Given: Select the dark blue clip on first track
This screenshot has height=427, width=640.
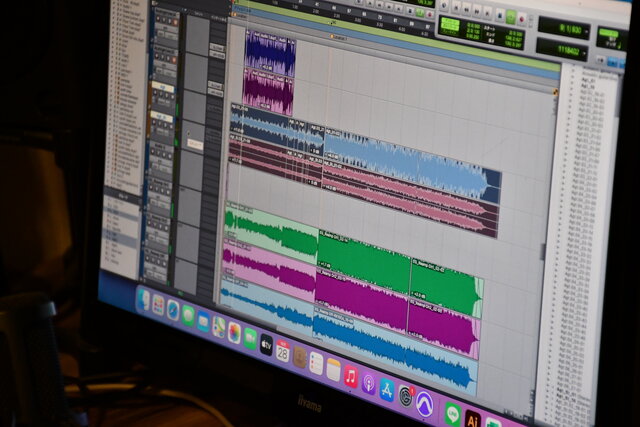Looking at the screenshot, I should [270, 52].
